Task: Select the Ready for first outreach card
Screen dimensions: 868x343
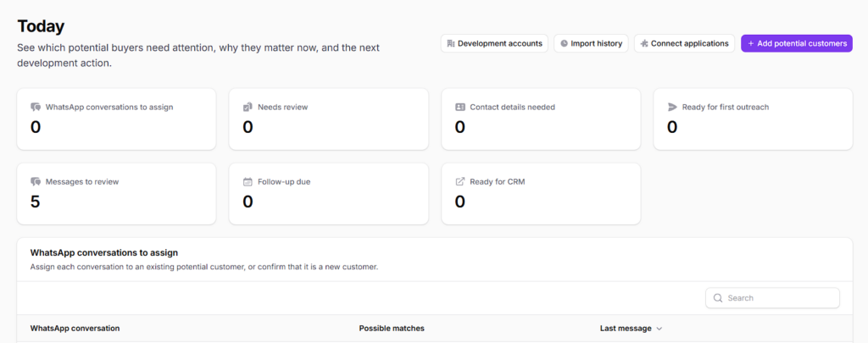Action: (x=753, y=119)
